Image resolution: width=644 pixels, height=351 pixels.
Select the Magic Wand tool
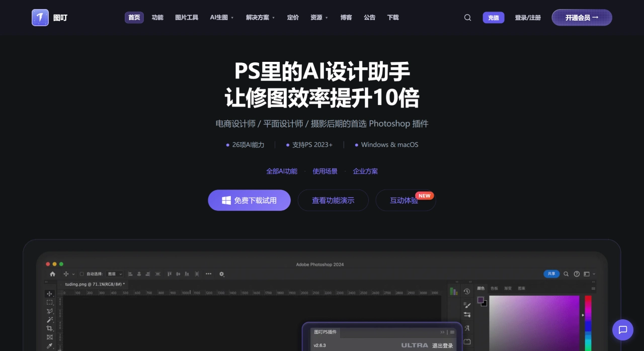pyautogui.click(x=49, y=320)
